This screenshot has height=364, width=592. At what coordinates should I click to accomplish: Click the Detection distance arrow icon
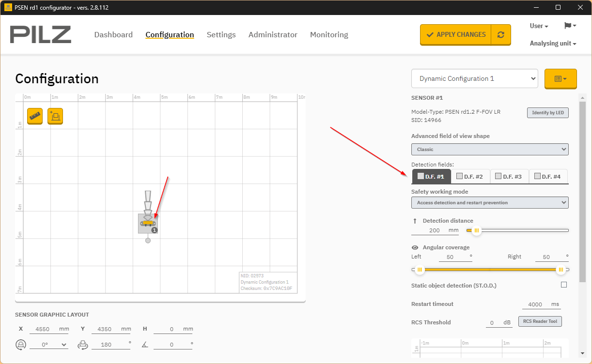[x=415, y=221]
